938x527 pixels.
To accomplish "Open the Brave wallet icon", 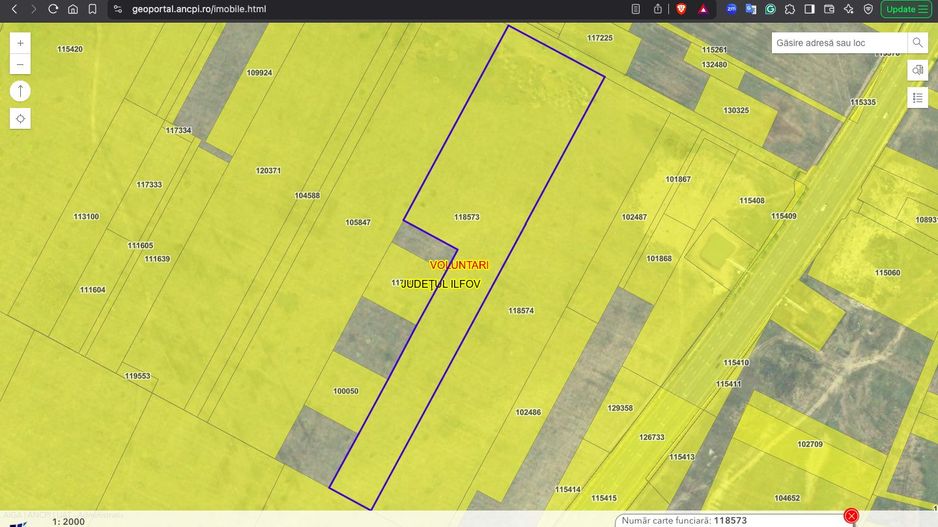I will click(x=829, y=9).
